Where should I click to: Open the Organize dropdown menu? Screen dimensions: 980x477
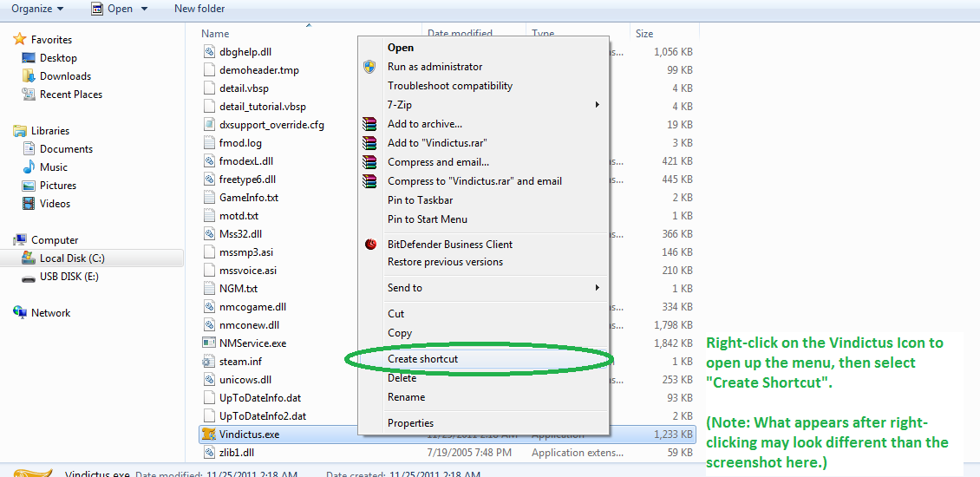point(37,9)
